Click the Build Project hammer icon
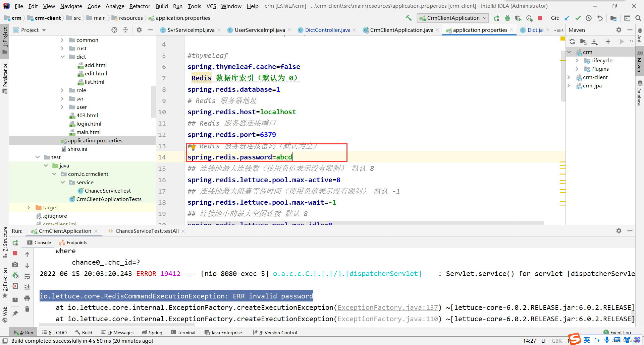The height and width of the screenshot is (345, 644). pyautogui.click(x=408, y=18)
